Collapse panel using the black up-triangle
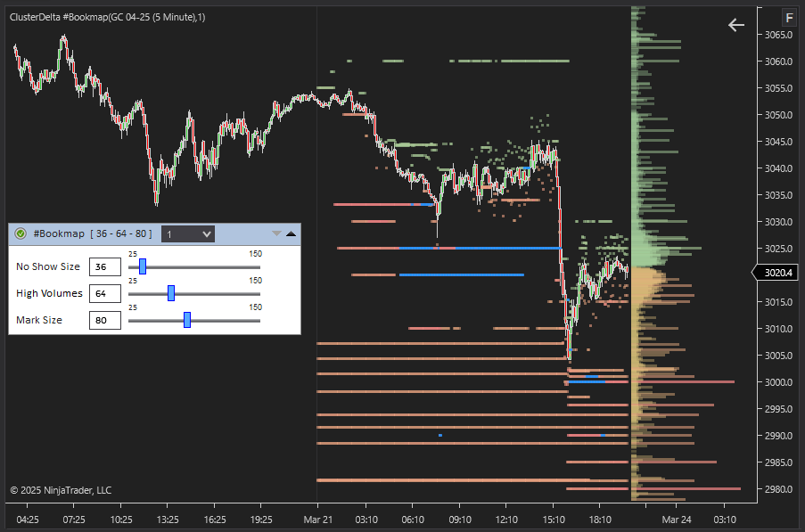This screenshot has height=532, width=805. [291, 234]
